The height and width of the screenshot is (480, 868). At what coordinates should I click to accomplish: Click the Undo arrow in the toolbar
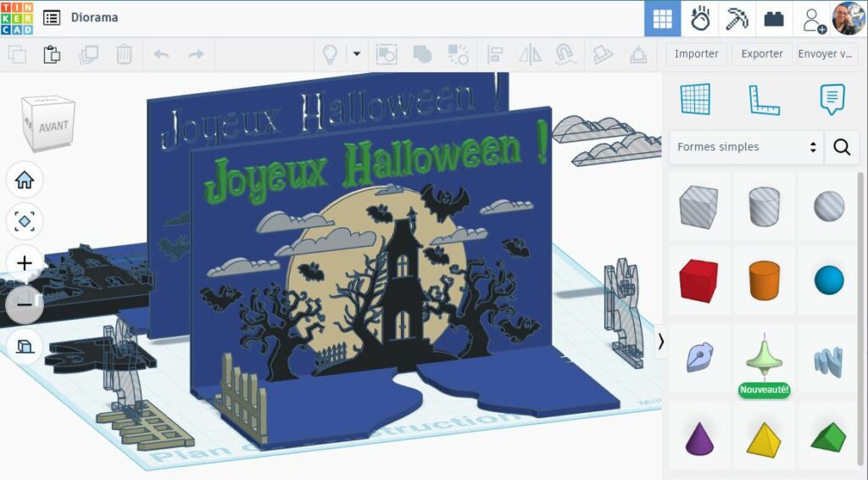(x=161, y=55)
